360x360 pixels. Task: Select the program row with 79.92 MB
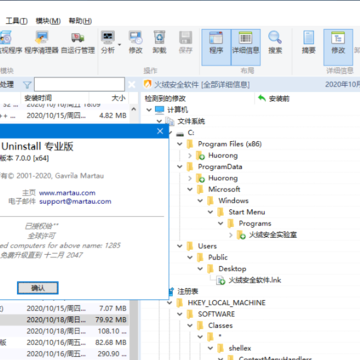64,320
